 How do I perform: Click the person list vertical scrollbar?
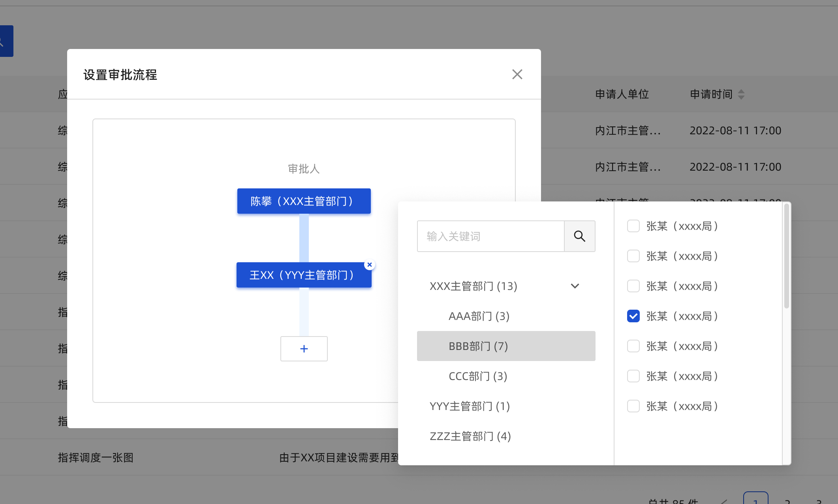tap(786, 256)
